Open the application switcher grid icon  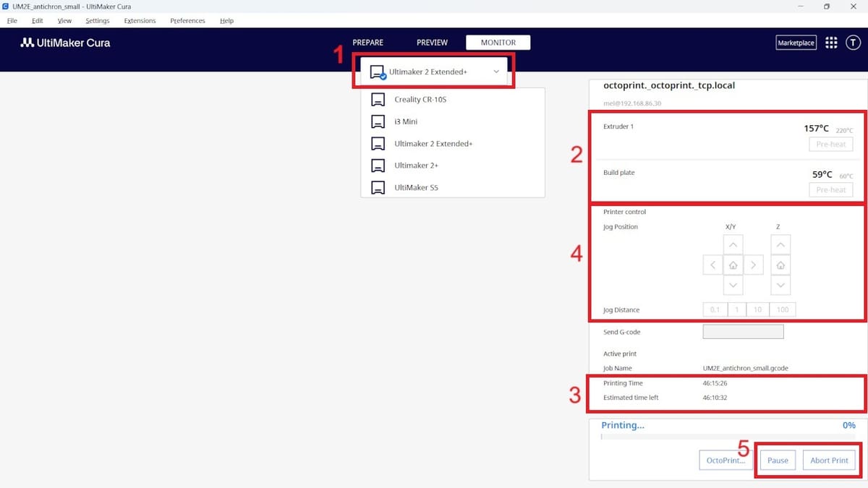tap(831, 43)
